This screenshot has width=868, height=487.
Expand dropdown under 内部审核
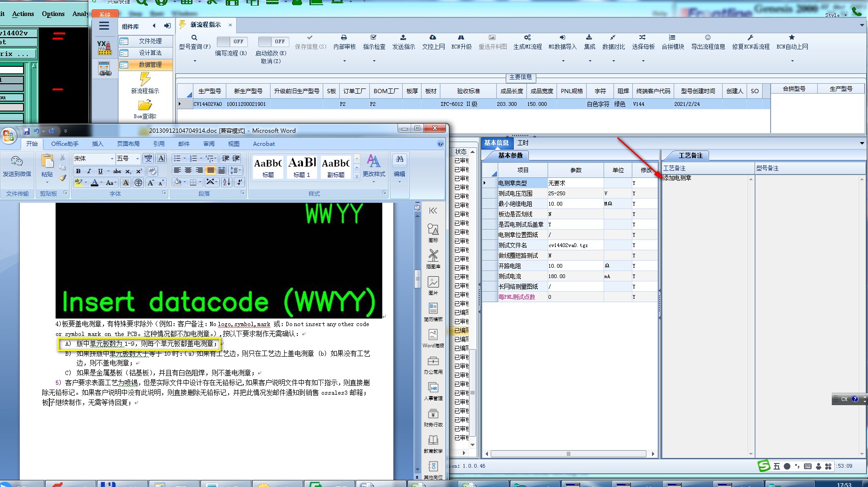(x=344, y=61)
